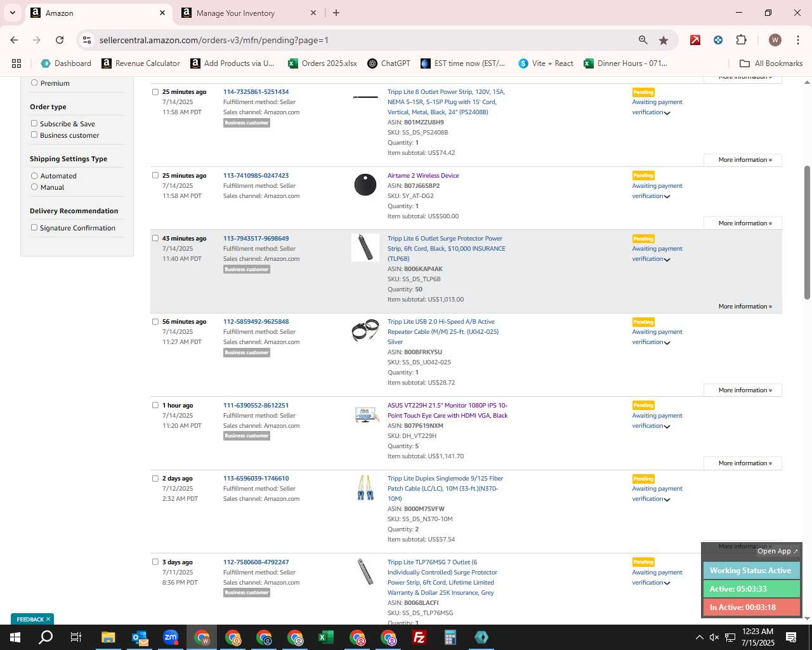
Task: Open order link 113-6596039-1746610
Action: click(256, 479)
